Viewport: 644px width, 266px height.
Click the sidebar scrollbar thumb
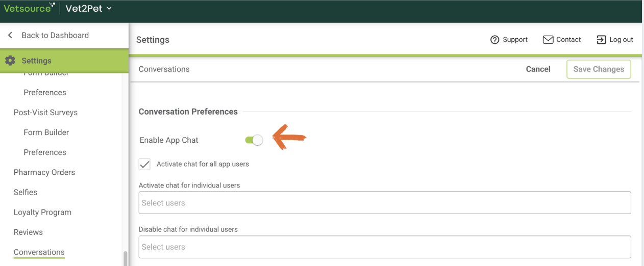pyautogui.click(x=125, y=258)
